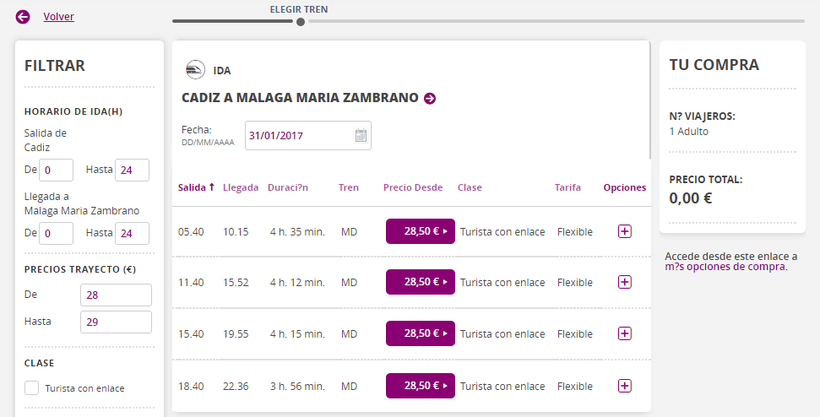Image resolution: width=820 pixels, height=417 pixels.
Task: Sort trains by the Salida column
Action: (196, 187)
